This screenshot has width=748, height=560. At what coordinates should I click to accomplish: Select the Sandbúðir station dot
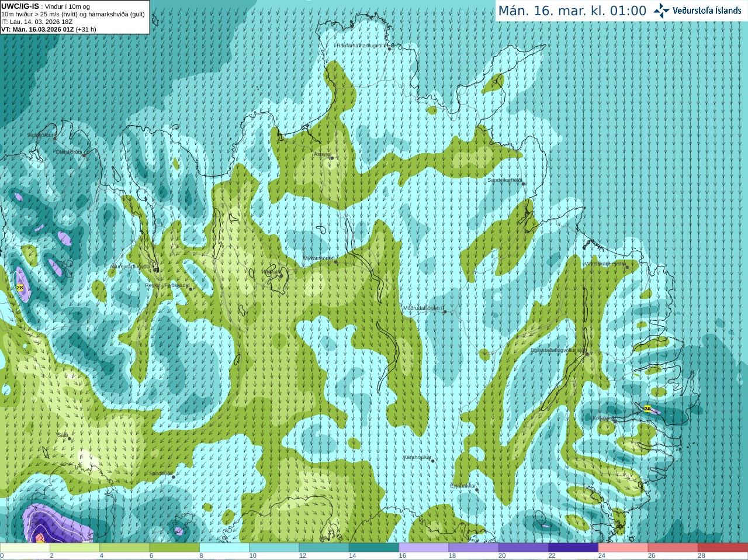173,476
